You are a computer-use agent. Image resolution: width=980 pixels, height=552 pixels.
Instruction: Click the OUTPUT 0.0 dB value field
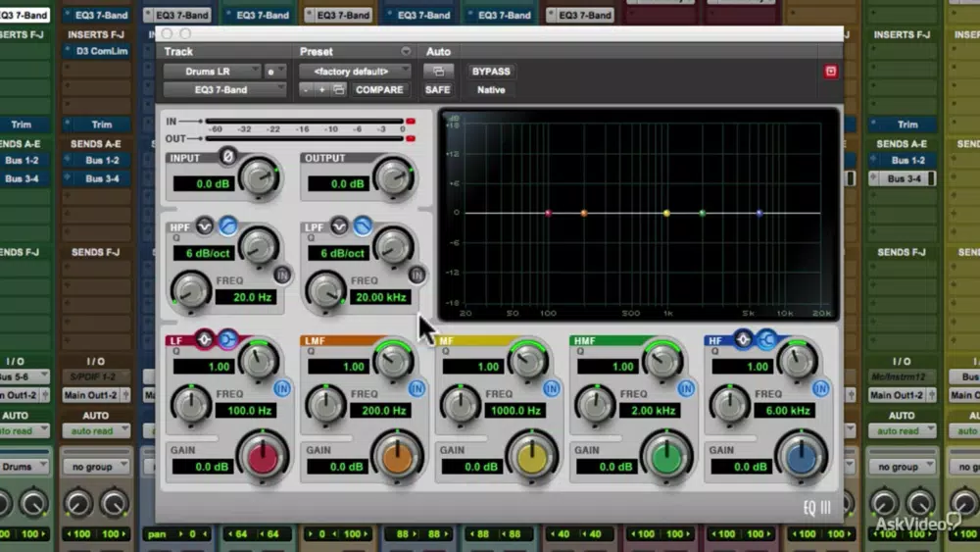click(337, 183)
